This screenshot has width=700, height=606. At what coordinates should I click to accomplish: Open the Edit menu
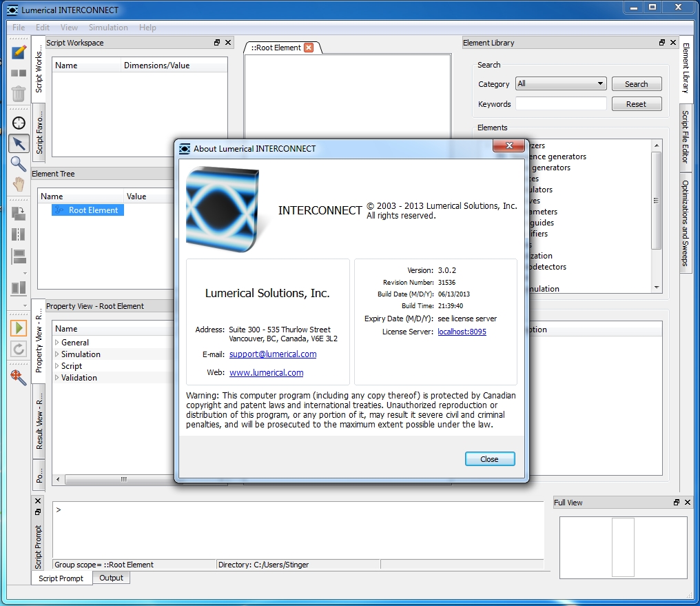pyautogui.click(x=43, y=28)
